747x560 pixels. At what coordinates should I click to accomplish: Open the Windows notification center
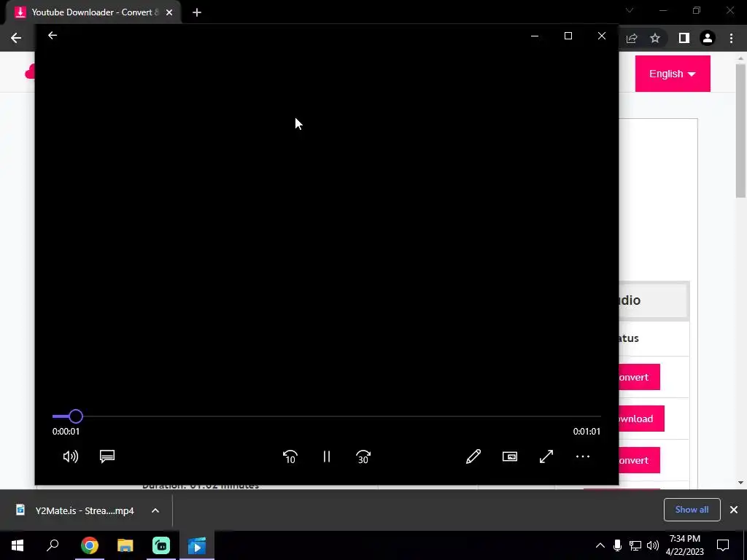click(723, 545)
